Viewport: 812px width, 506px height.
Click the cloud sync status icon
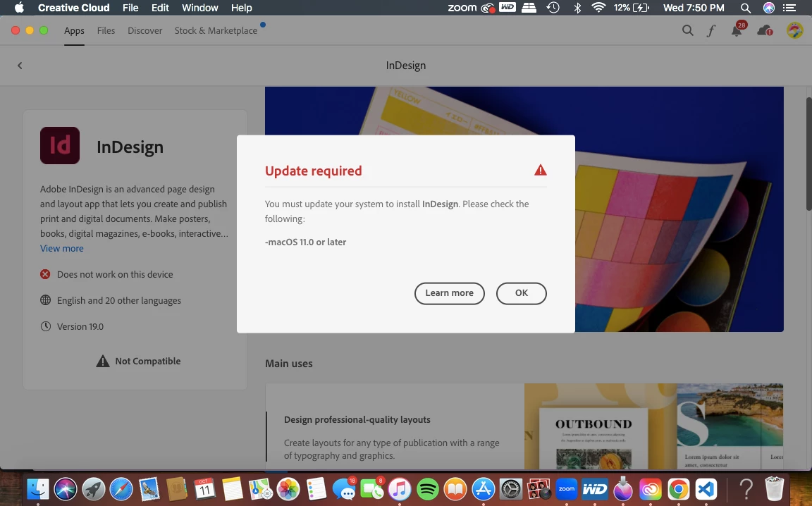764,30
